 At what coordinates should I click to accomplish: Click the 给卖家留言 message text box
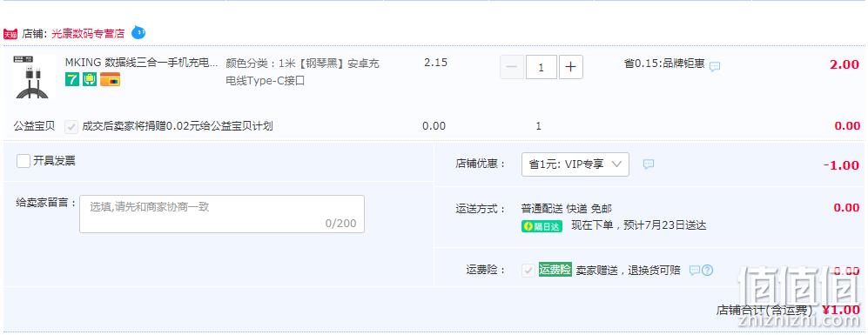pyautogui.click(x=222, y=214)
